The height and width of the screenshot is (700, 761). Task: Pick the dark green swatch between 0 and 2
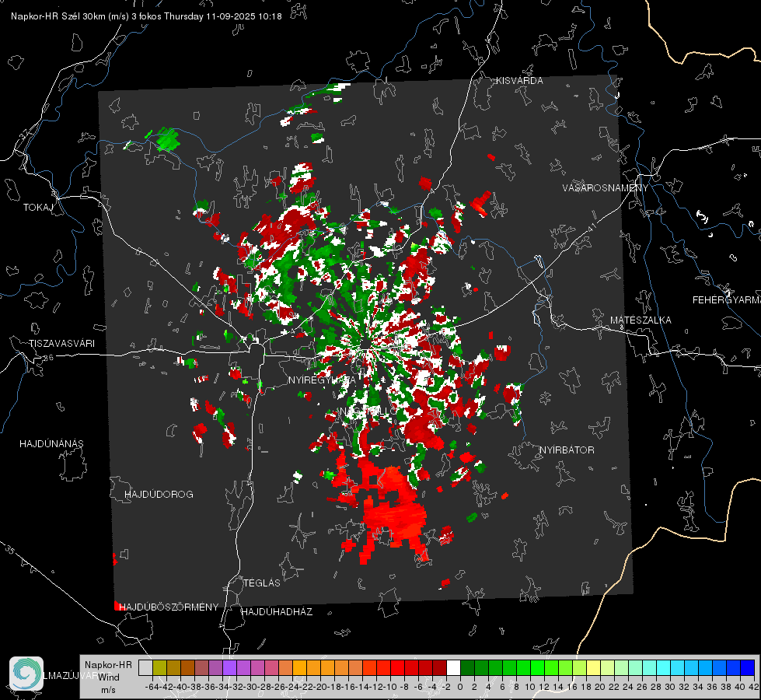coord(467,667)
